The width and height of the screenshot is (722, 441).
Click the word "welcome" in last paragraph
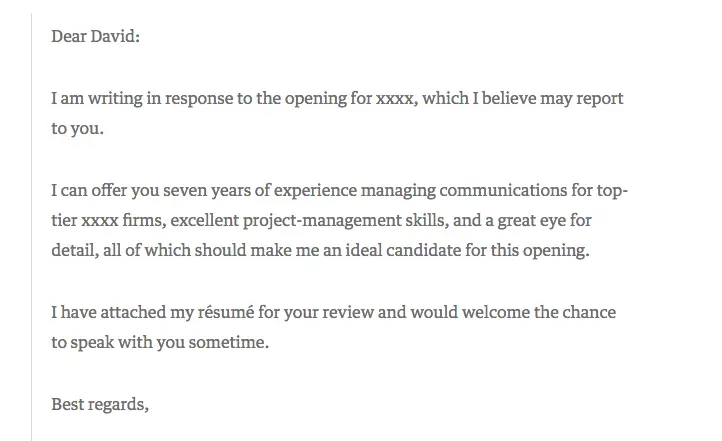[x=496, y=312]
